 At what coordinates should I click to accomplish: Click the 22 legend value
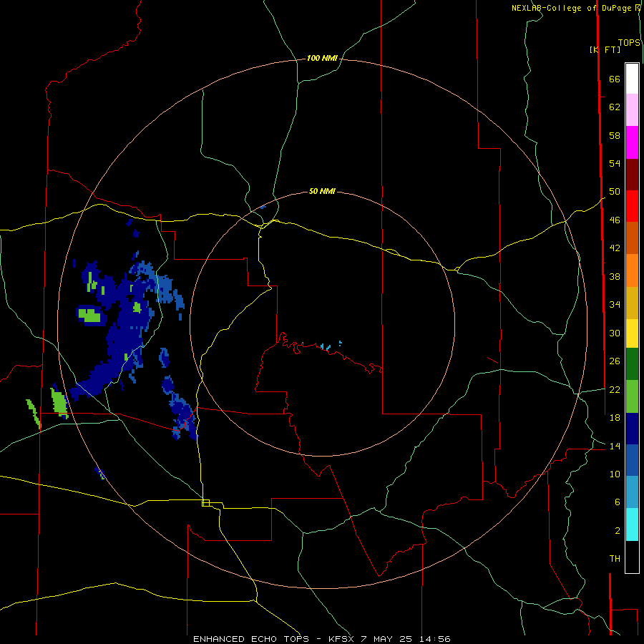pos(615,389)
